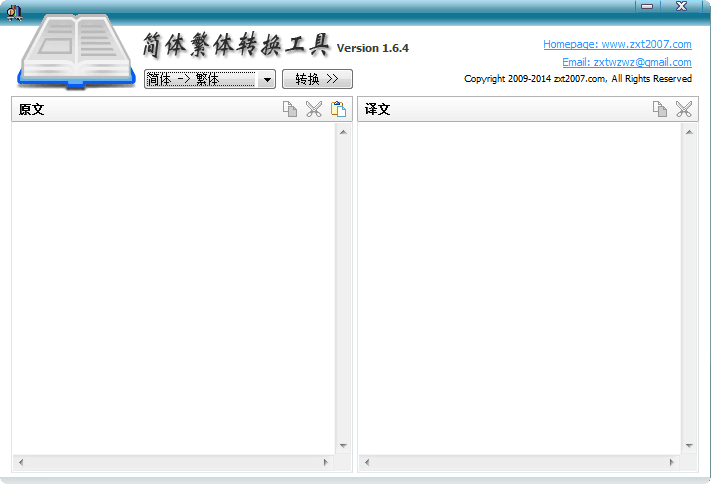Click the open book logo image
The image size is (711, 484).
coord(76,51)
